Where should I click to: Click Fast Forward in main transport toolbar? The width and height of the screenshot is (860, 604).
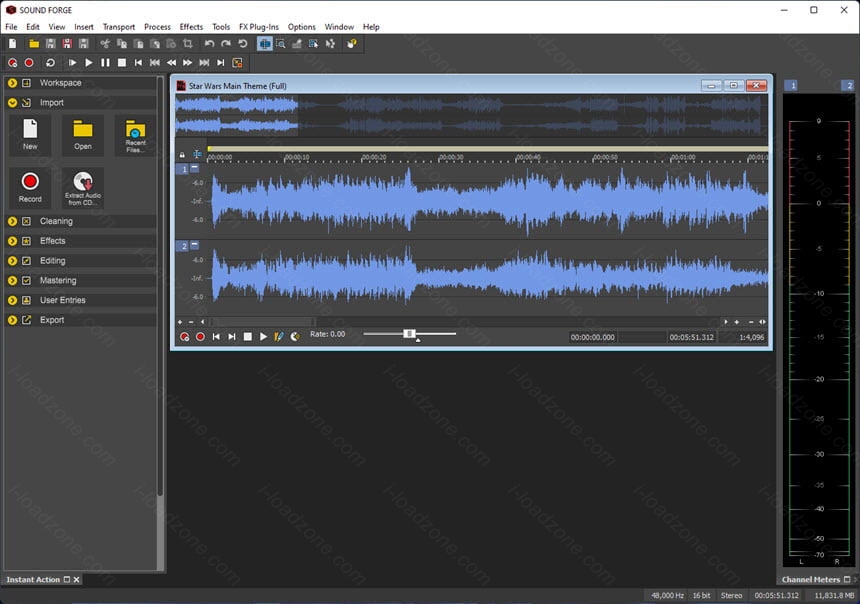[x=188, y=63]
